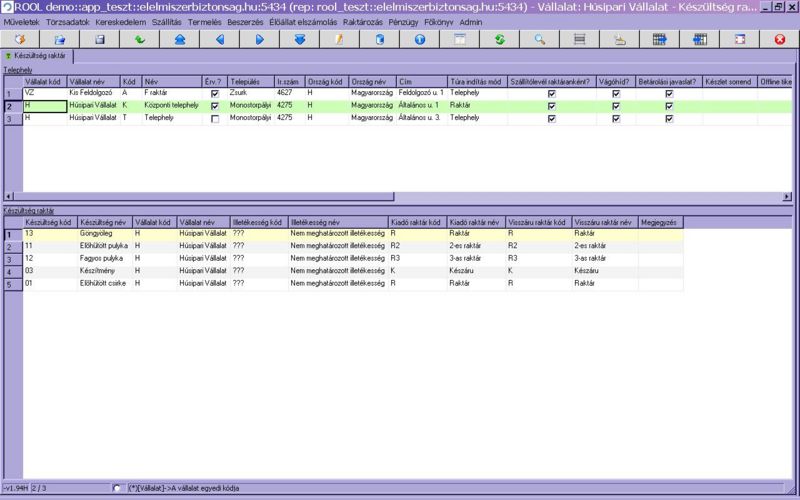
Task: Toggle Betárolási javaslat? for Központi telephely row
Action: 669,106
